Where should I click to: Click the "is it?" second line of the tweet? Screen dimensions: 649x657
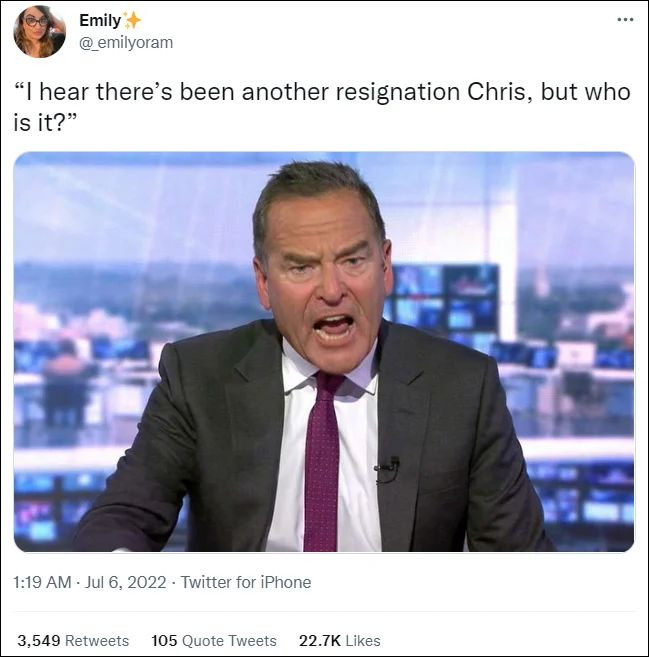coord(45,124)
